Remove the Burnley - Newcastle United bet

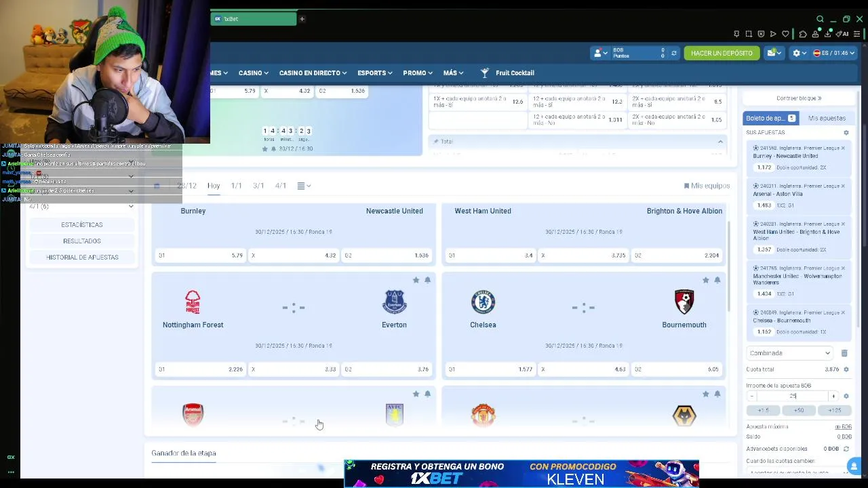coord(843,148)
